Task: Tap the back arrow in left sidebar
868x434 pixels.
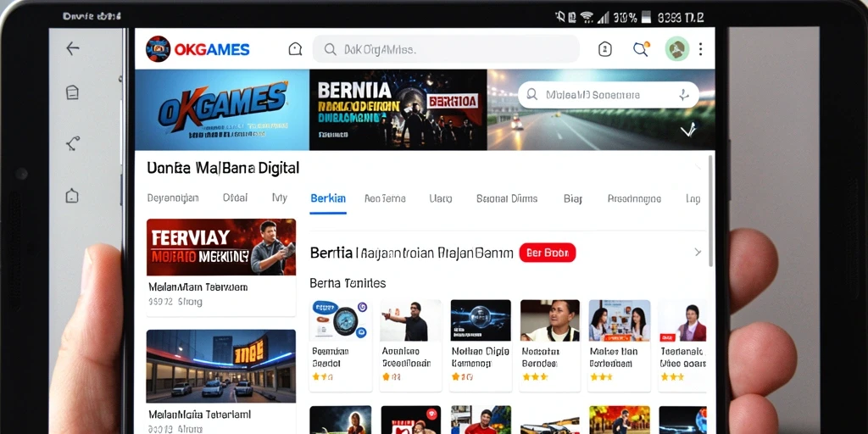Action: point(73,48)
